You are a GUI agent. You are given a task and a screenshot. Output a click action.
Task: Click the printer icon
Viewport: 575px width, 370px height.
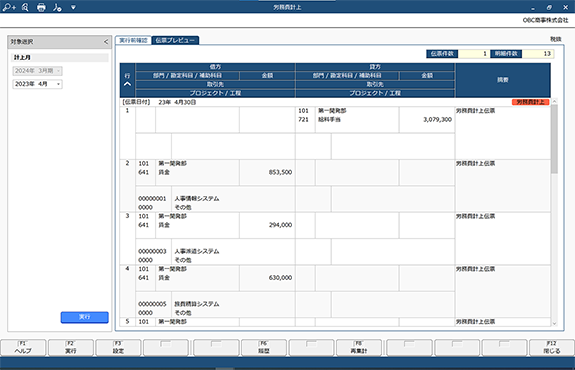(x=41, y=7)
